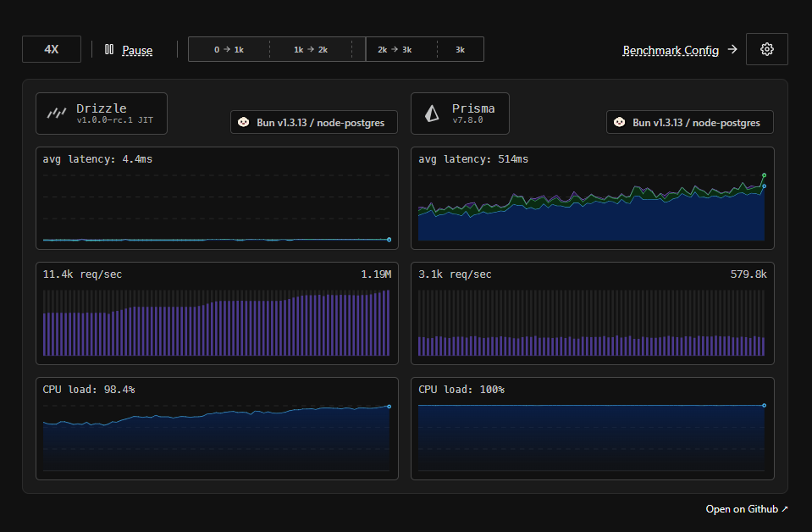Click the 'avg latency: 4.4ms' label
This screenshot has height=532, width=812.
[x=97, y=159]
